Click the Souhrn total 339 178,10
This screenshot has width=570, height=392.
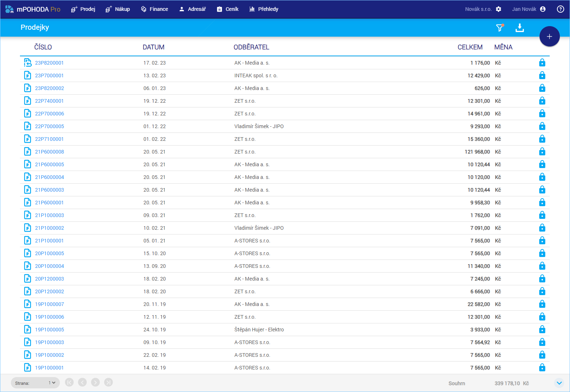(x=507, y=383)
